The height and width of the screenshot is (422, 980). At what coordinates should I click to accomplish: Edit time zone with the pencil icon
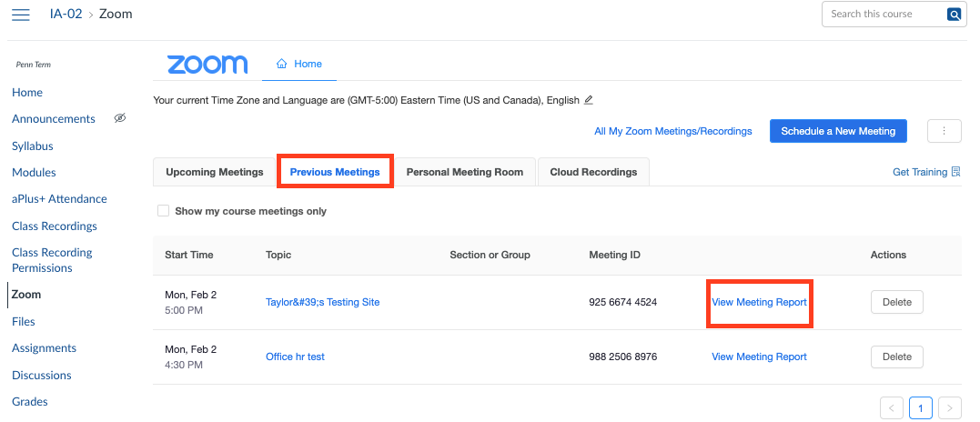[x=588, y=100]
